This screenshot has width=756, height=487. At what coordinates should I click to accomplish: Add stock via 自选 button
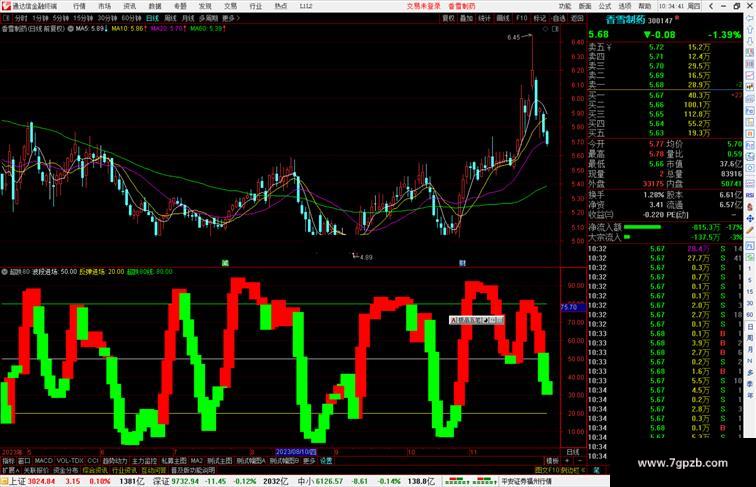click(558, 18)
